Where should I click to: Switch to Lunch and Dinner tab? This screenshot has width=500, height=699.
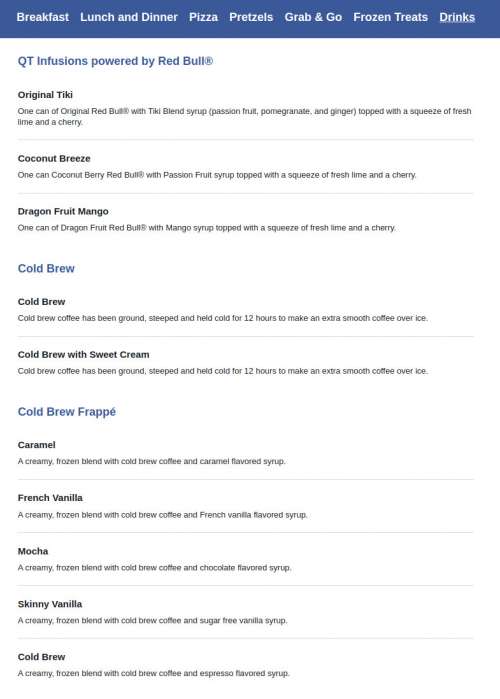point(129,17)
